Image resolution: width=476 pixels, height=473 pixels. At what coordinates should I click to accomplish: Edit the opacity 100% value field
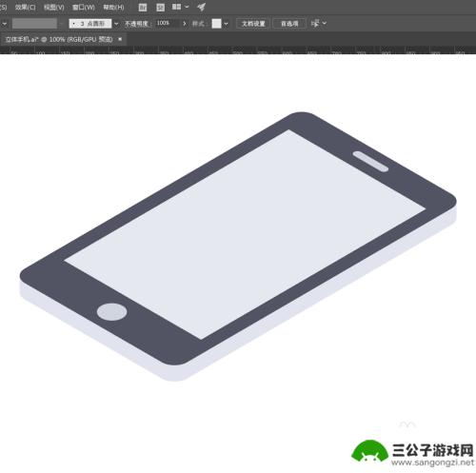pos(168,23)
